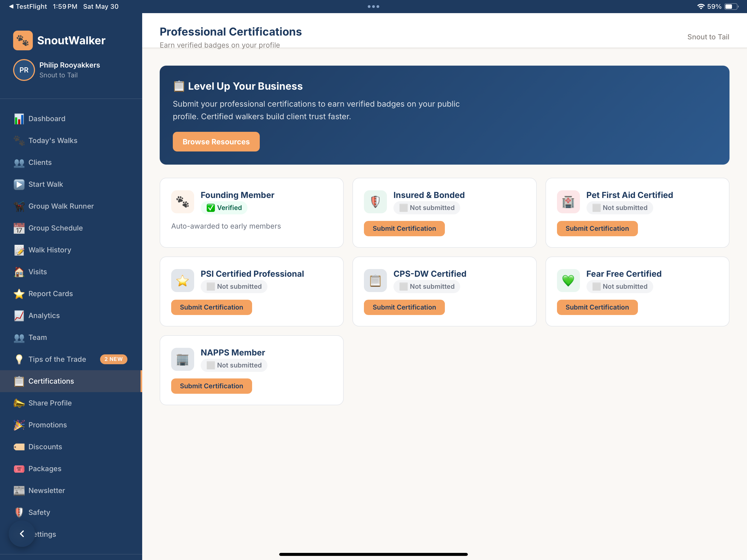
Task: Click Not submitted status on PSI Certified Professional
Action: pos(234,287)
